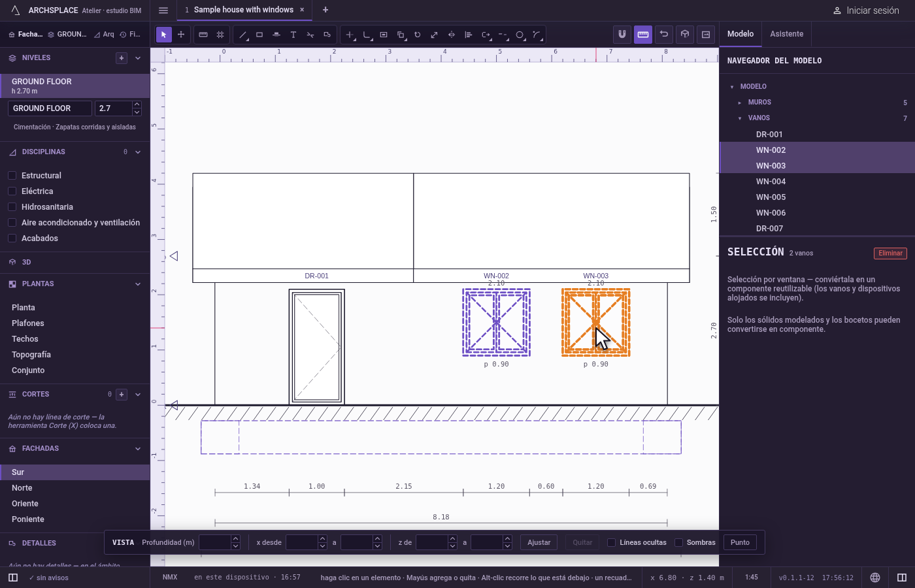Open the hamburger menu
The image size is (915, 588).
point(163,10)
